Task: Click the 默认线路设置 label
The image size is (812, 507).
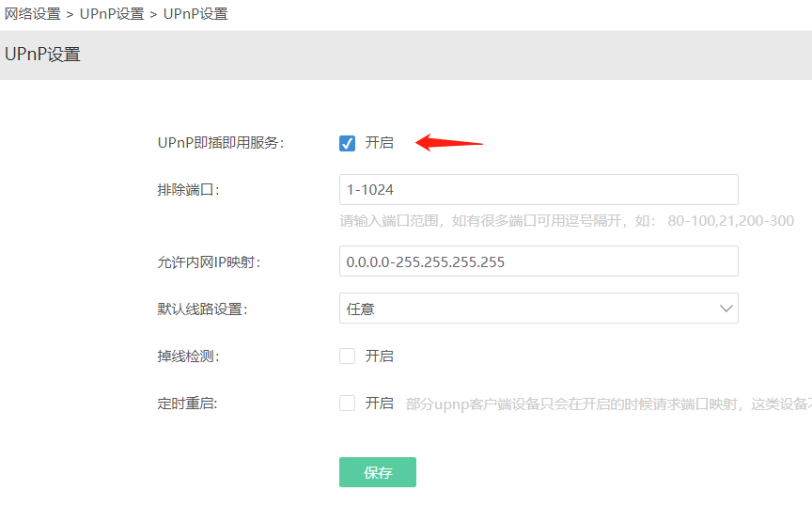Action: point(202,309)
